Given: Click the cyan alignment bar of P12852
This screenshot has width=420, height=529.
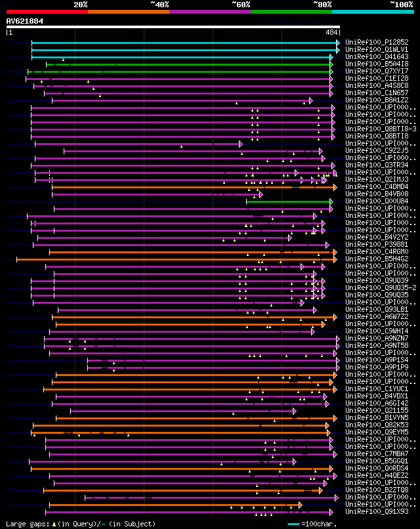Looking at the screenshot, I should [186, 43].
